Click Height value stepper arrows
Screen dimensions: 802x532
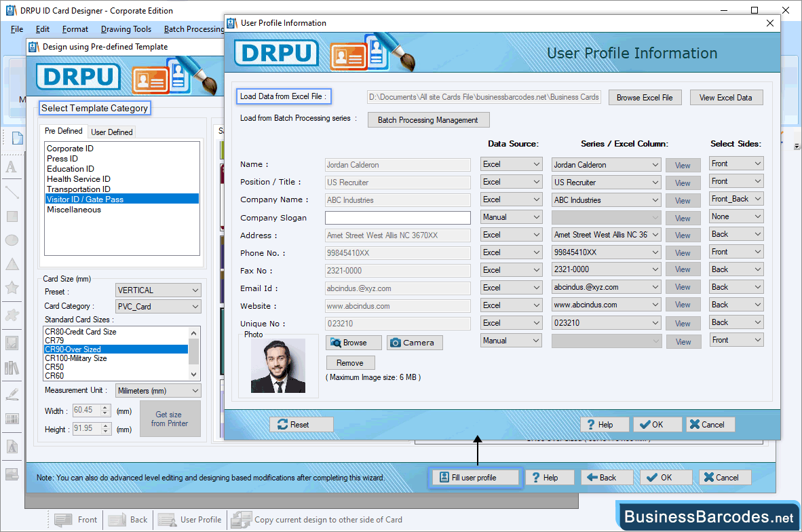coord(105,429)
